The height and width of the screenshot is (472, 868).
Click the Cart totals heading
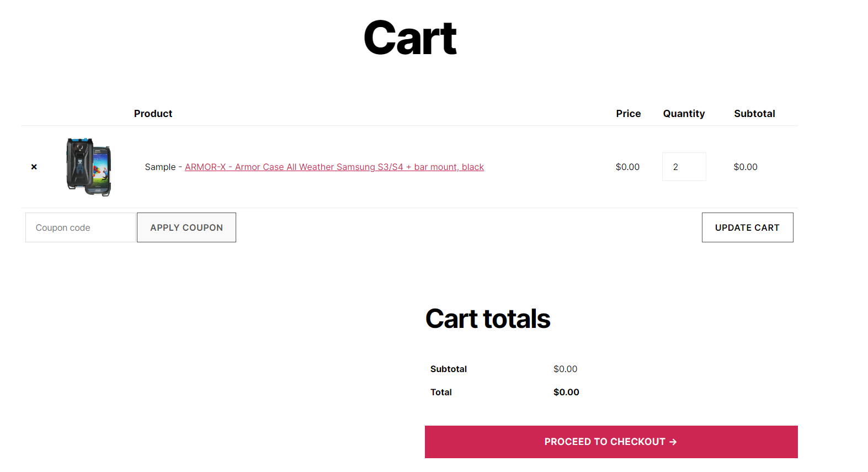(x=488, y=319)
